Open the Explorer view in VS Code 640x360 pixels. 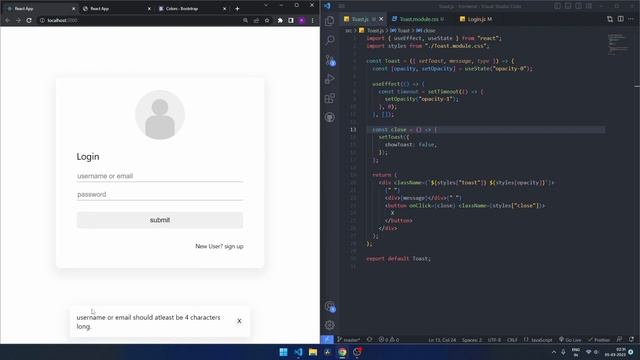(330, 21)
